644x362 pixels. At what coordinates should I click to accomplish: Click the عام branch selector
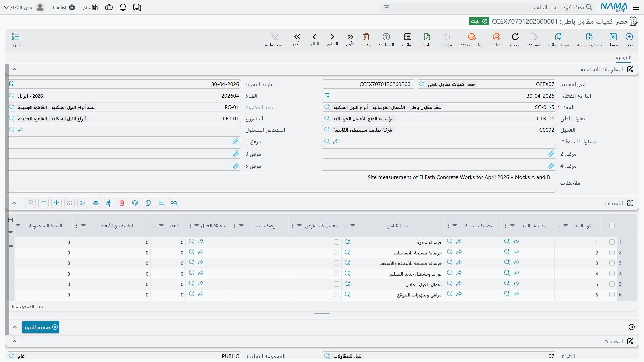coord(91,7)
